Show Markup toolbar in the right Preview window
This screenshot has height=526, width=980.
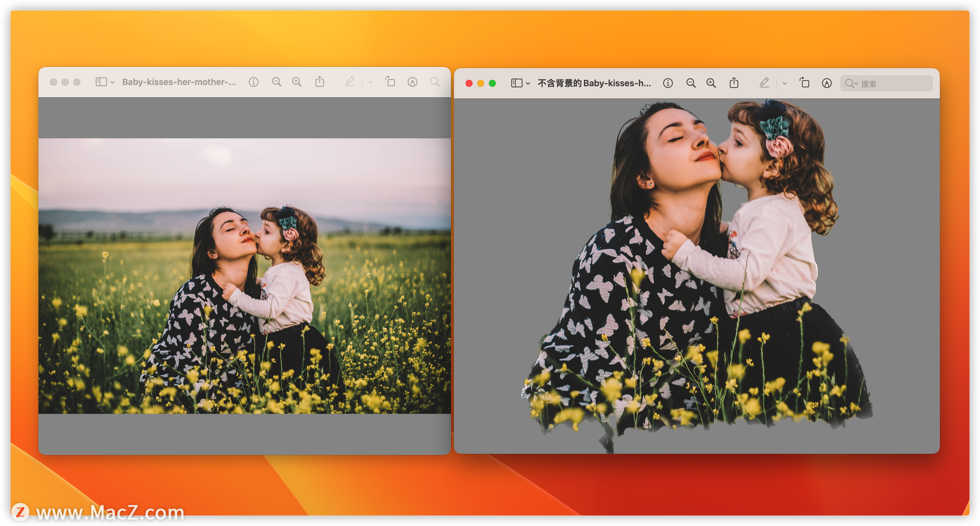click(x=827, y=83)
